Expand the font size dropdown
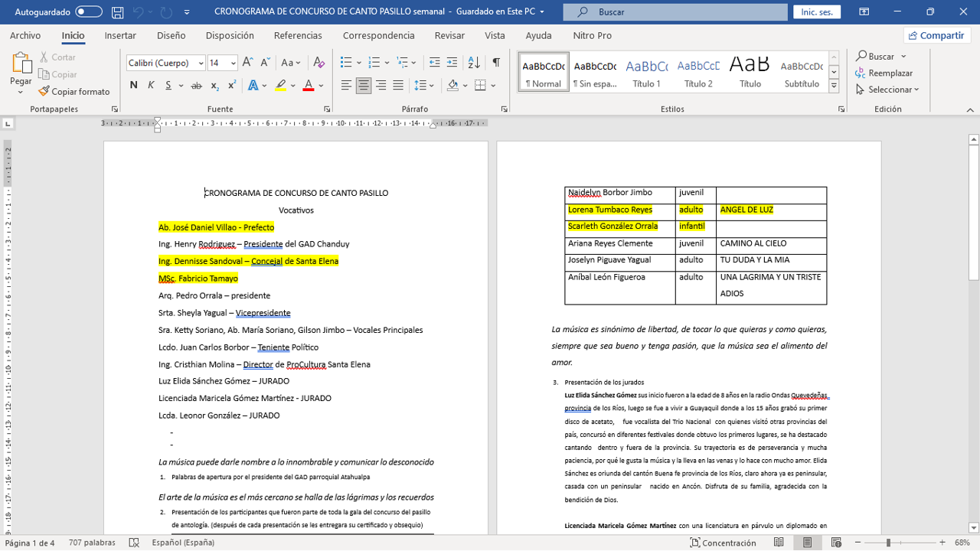The width and height of the screenshot is (980, 551). (x=233, y=63)
